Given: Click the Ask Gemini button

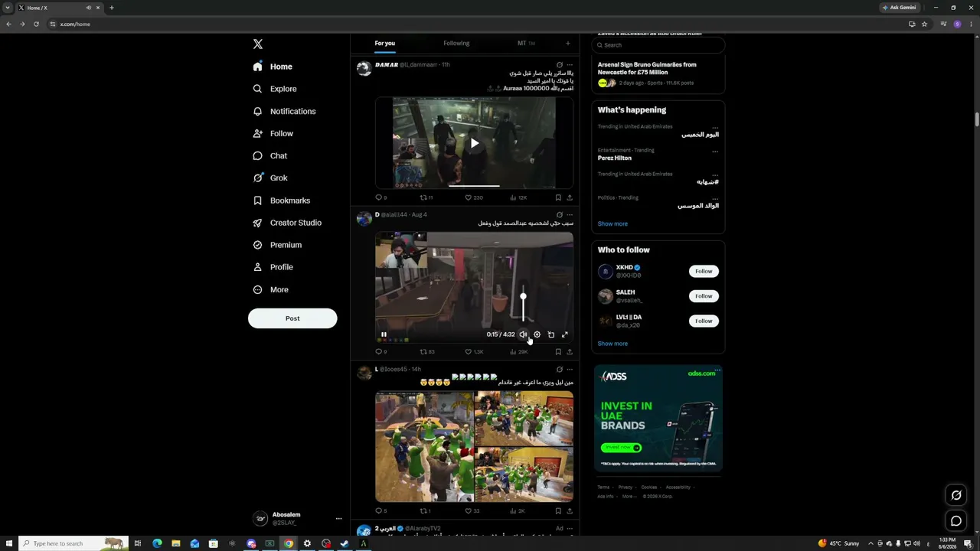Looking at the screenshot, I should 899,8.
